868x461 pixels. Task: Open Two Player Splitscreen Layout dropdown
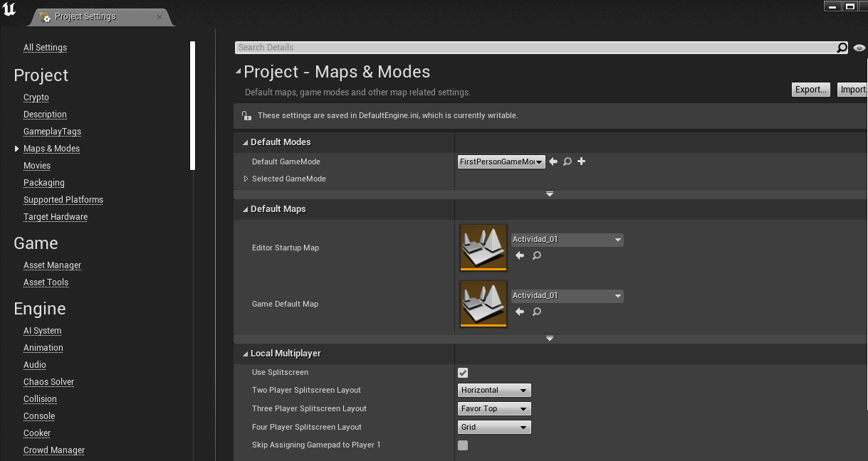tap(494, 391)
